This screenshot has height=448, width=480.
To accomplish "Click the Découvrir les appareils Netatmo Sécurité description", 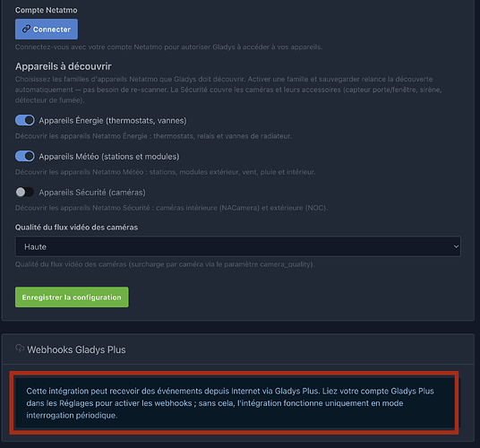I will [x=171, y=208].
